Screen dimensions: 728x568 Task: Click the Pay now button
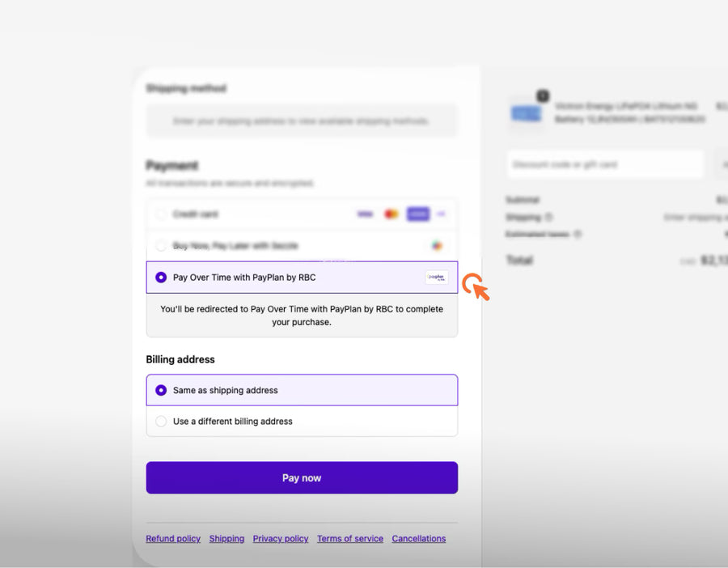tap(301, 477)
